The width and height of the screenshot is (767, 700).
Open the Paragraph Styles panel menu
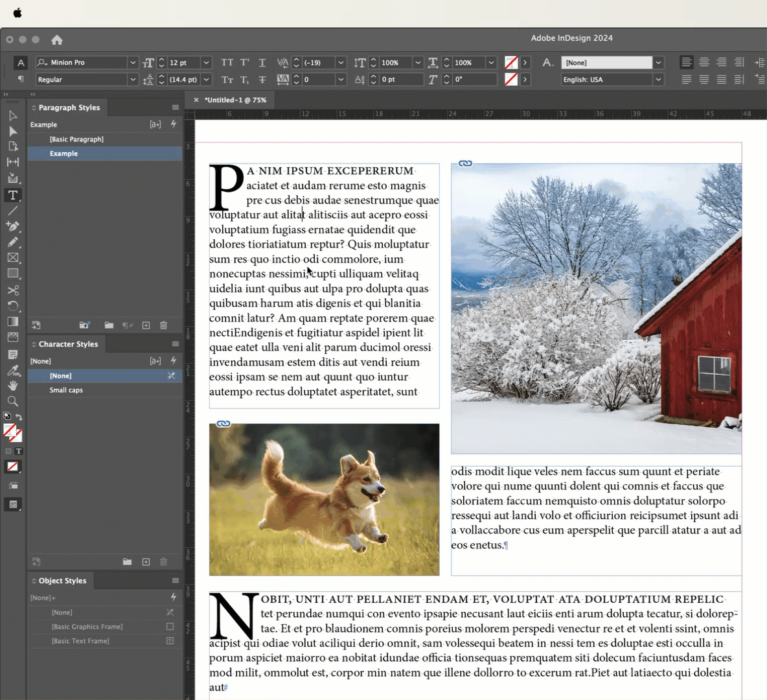coord(175,108)
